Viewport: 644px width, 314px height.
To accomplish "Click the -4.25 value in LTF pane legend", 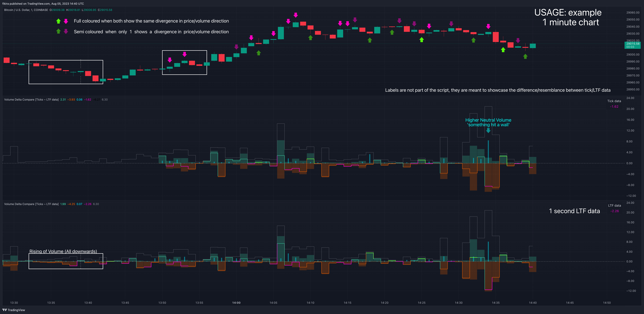I will click(x=71, y=204).
